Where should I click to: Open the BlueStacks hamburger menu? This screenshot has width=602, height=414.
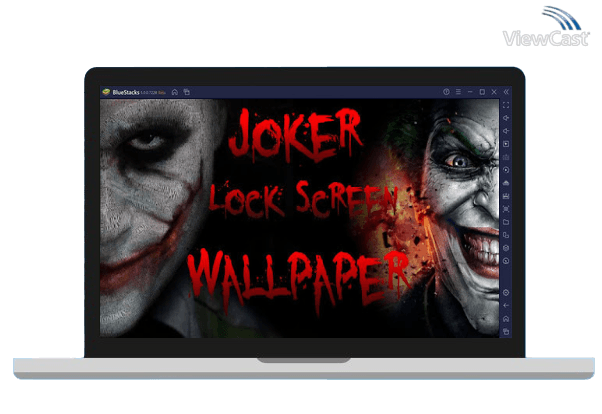458,92
